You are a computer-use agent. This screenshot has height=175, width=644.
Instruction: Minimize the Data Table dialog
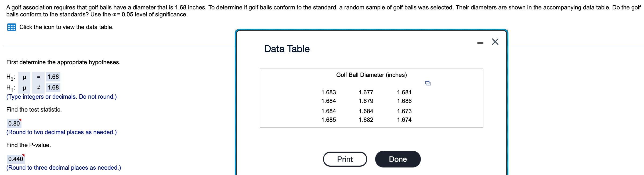pos(480,43)
